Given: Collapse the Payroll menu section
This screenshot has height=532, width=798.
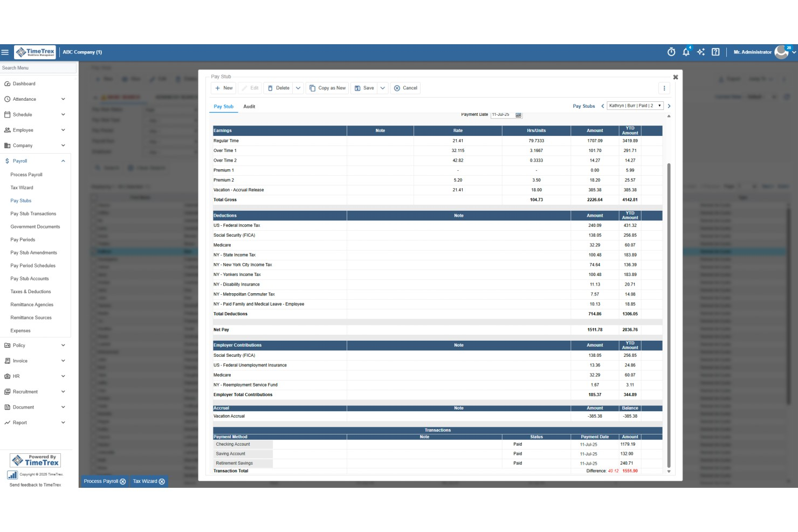Looking at the screenshot, I should pos(63,161).
